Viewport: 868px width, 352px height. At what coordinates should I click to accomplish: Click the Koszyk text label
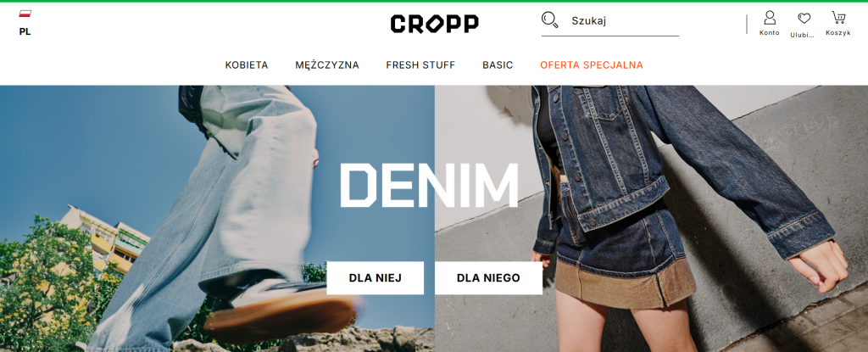point(838,33)
